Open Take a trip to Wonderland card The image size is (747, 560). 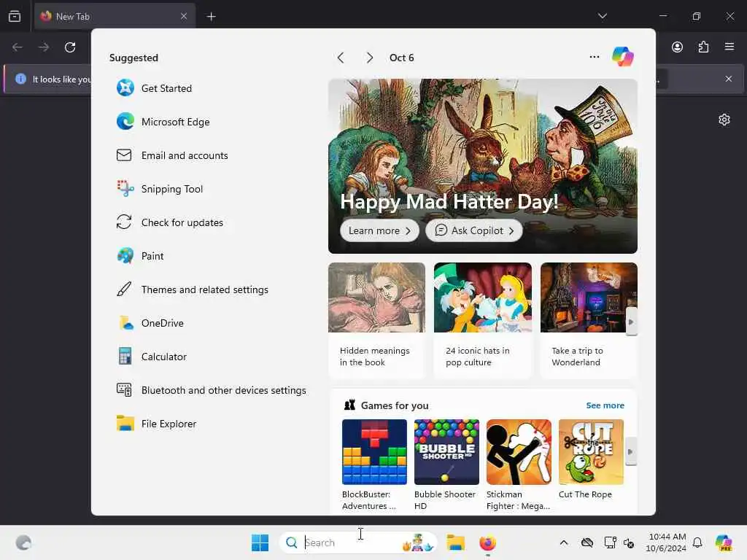[x=589, y=320]
